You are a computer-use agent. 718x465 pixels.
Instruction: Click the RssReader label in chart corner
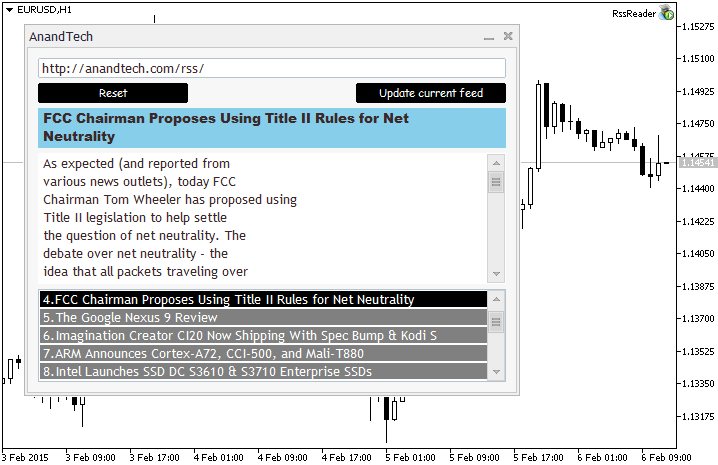(x=634, y=14)
